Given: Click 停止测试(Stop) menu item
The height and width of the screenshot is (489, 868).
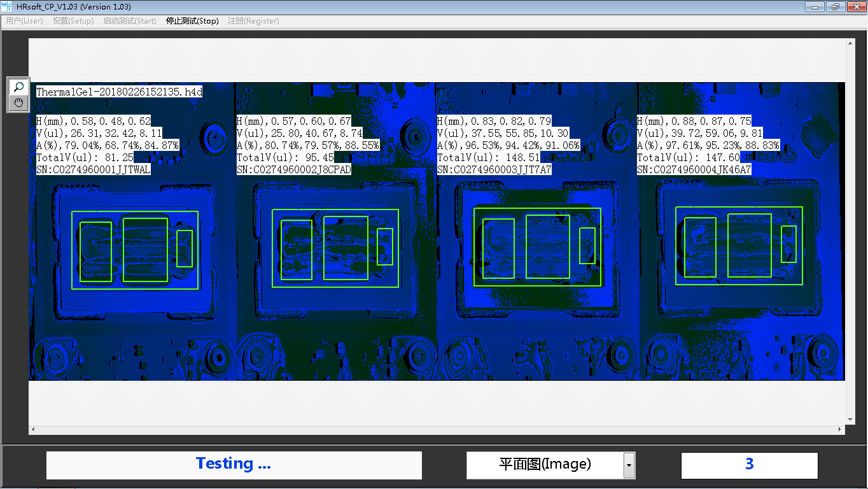Looking at the screenshot, I should [192, 21].
